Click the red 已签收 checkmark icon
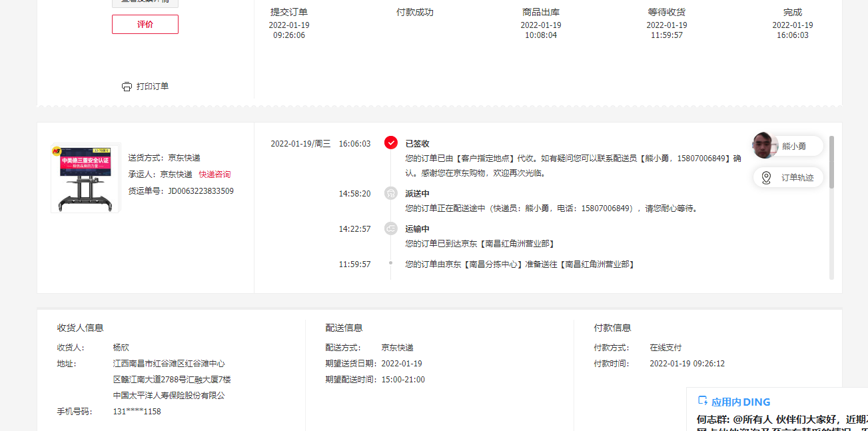This screenshot has height=431, width=868. [391, 143]
